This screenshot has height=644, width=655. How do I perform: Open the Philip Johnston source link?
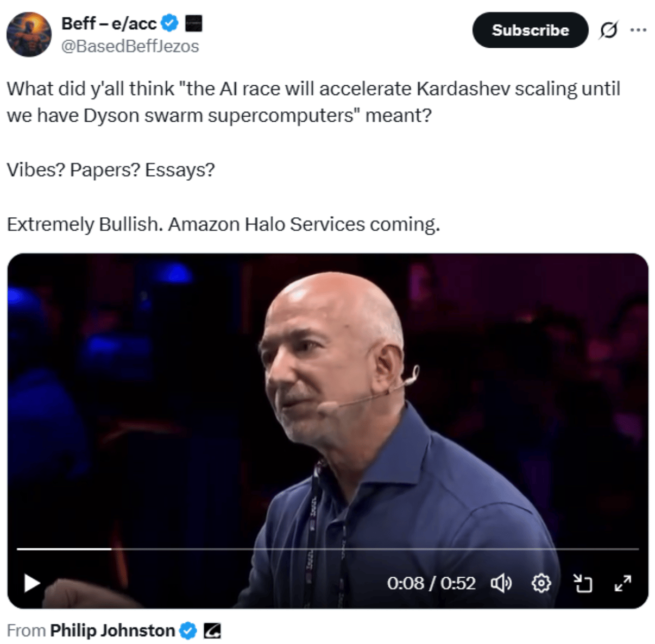click(x=112, y=630)
